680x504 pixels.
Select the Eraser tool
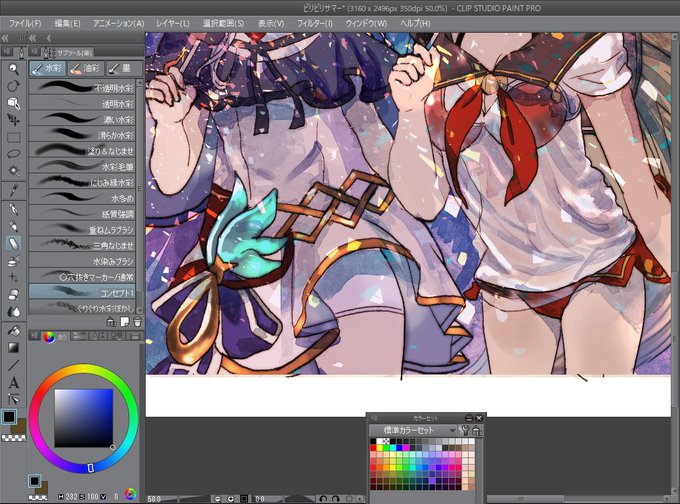[14, 295]
